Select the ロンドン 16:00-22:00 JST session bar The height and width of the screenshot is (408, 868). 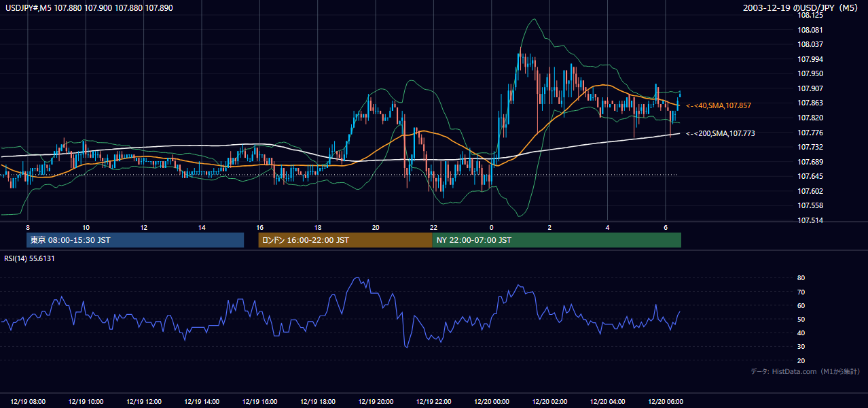pos(345,240)
